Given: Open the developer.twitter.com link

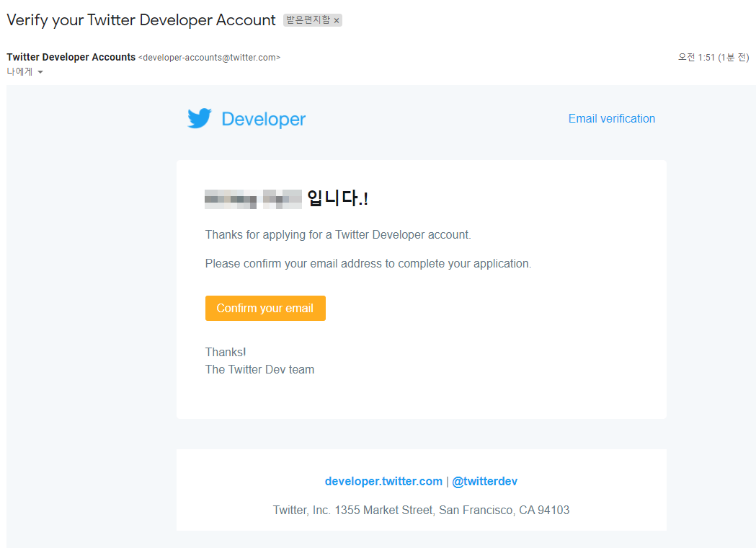Looking at the screenshot, I should [383, 482].
